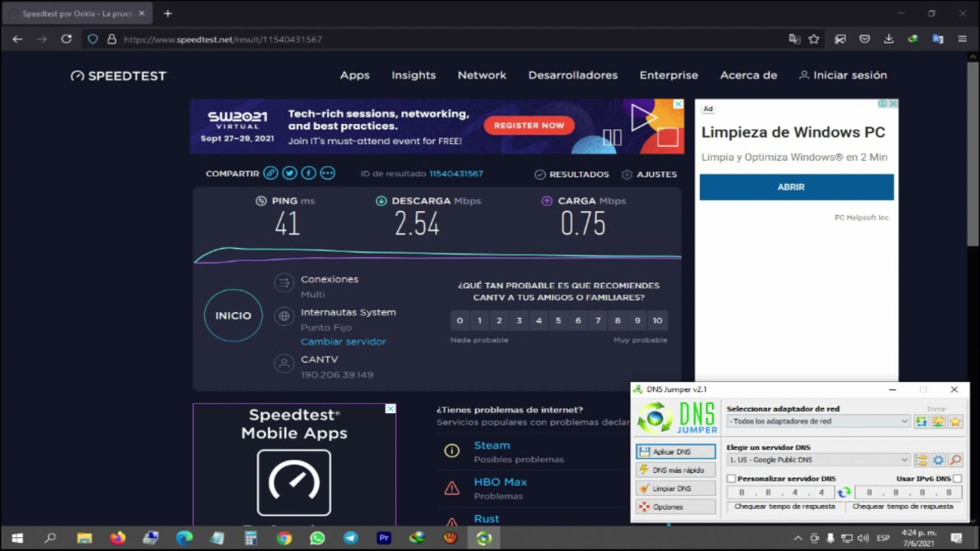
Task: Open the Insights menu
Action: coord(413,75)
